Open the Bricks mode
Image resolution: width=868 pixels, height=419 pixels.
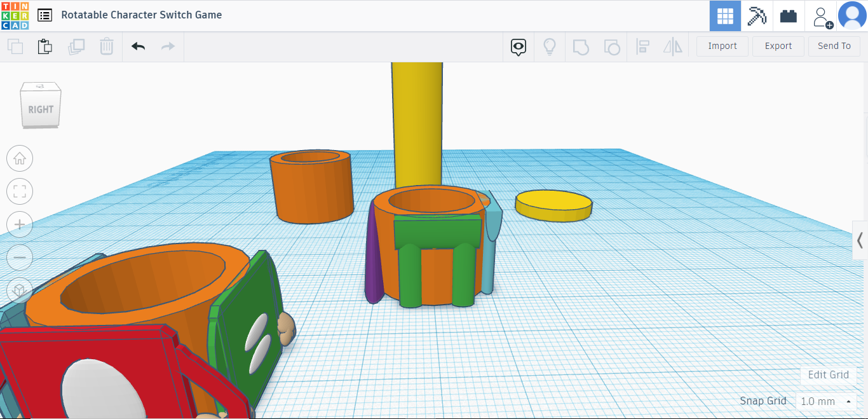[789, 16]
